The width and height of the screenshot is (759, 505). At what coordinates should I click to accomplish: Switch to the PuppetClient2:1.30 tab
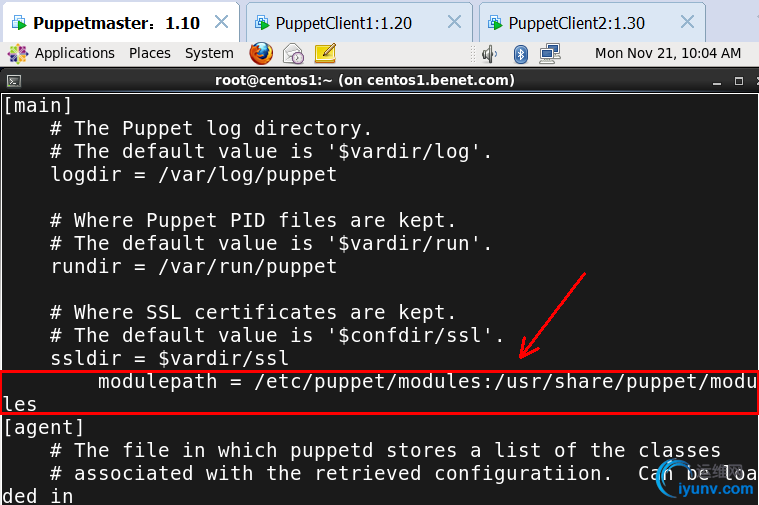pyautogui.click(x=592, y=23)
